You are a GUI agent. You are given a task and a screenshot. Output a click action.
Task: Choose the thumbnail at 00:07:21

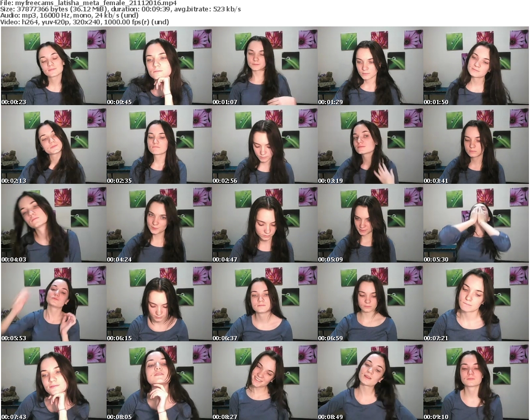point(476,302)
